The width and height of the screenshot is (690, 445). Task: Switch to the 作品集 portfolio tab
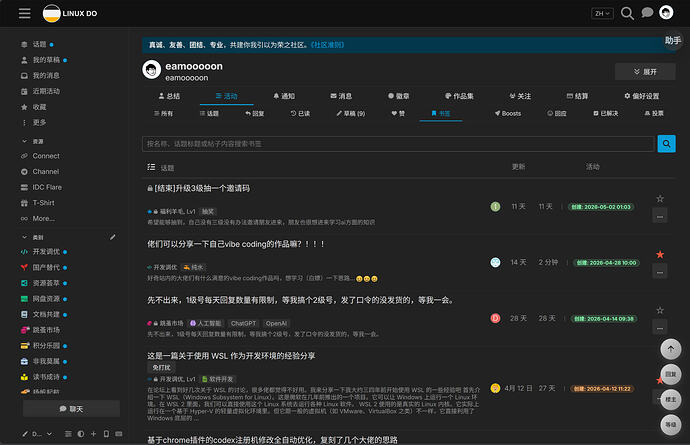pos(459,96)
